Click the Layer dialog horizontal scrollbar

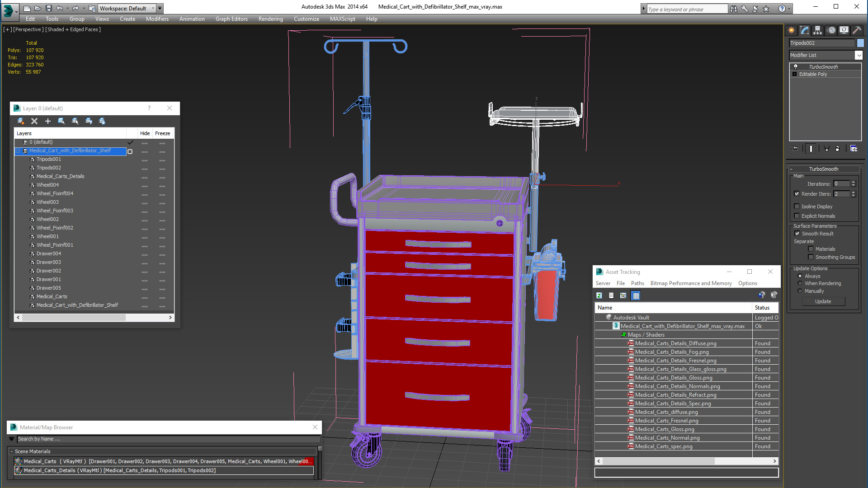click(x=94, y=318)
